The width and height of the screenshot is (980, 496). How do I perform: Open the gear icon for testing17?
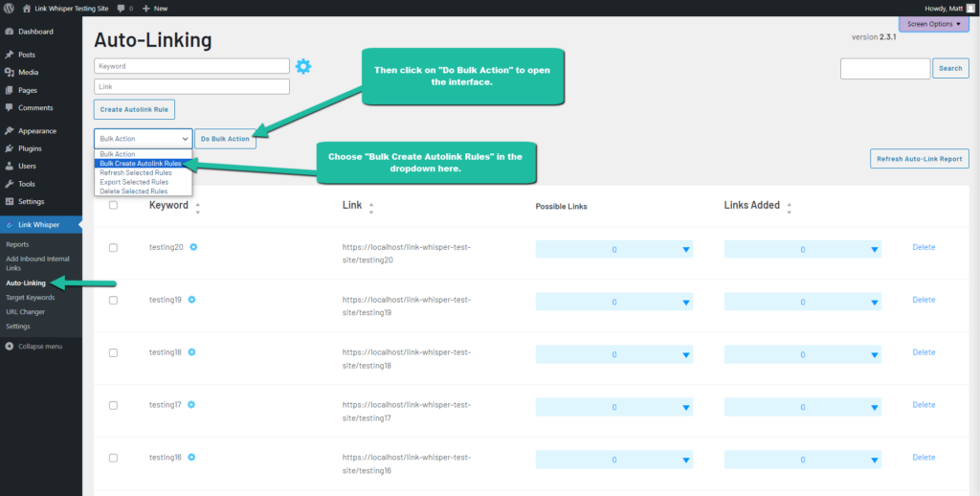190,405
